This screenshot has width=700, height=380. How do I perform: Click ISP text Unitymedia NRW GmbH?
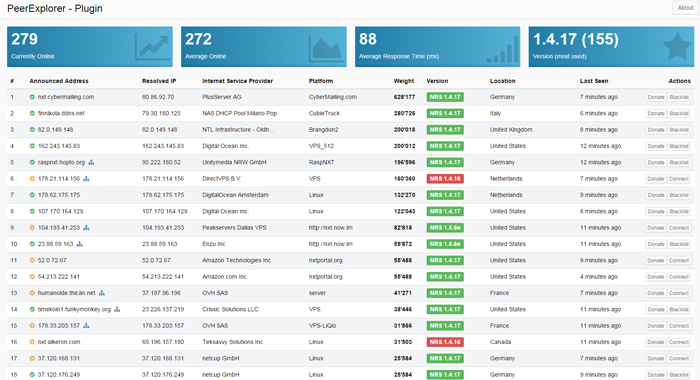click(x=234, y=163)
